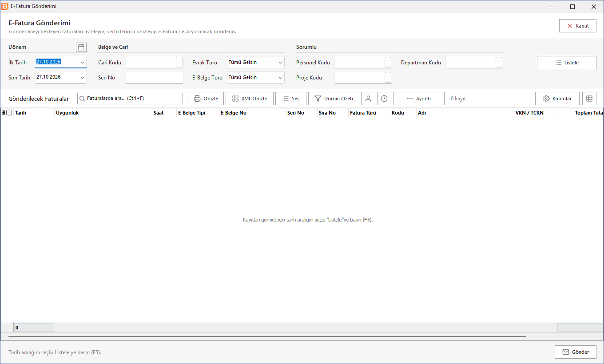Click the app logo in title bar
The image size is (604, 364).
click(5, 7)
